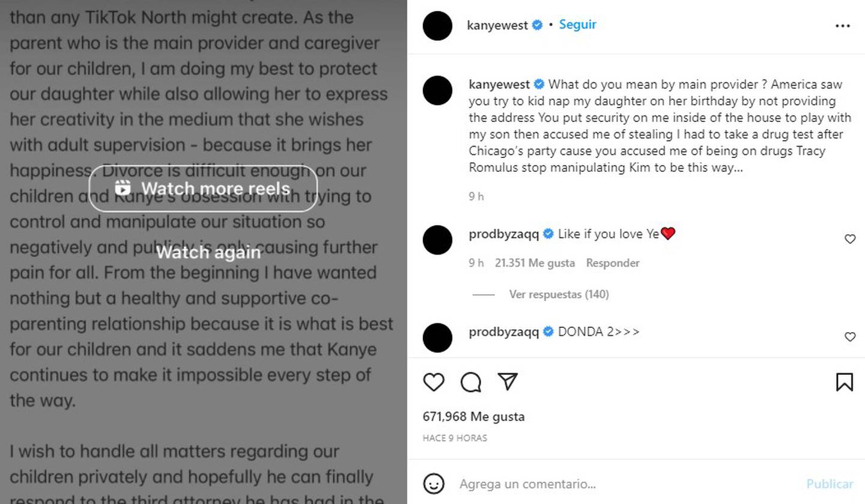Click kanyewest username in post header
The width and height of the screenshot is (865, 504).
point(497,25)
